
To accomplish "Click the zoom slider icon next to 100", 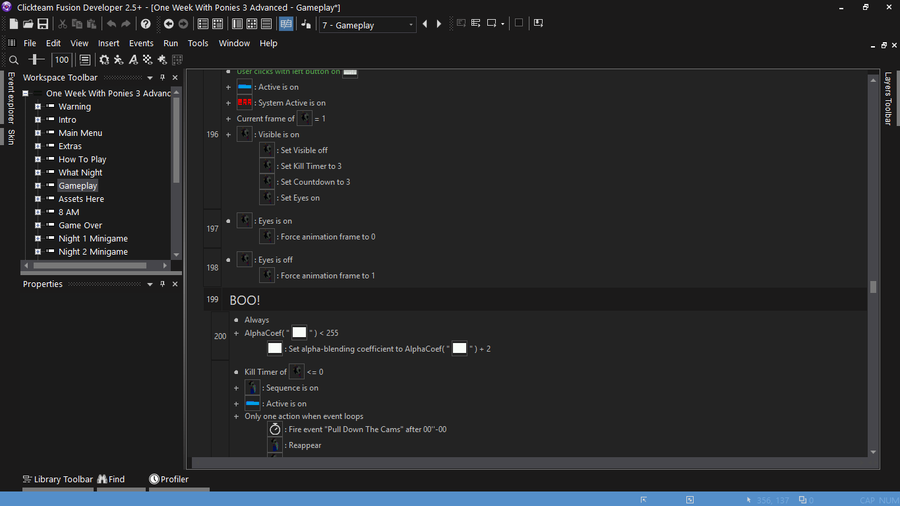I will click(36, 60).
